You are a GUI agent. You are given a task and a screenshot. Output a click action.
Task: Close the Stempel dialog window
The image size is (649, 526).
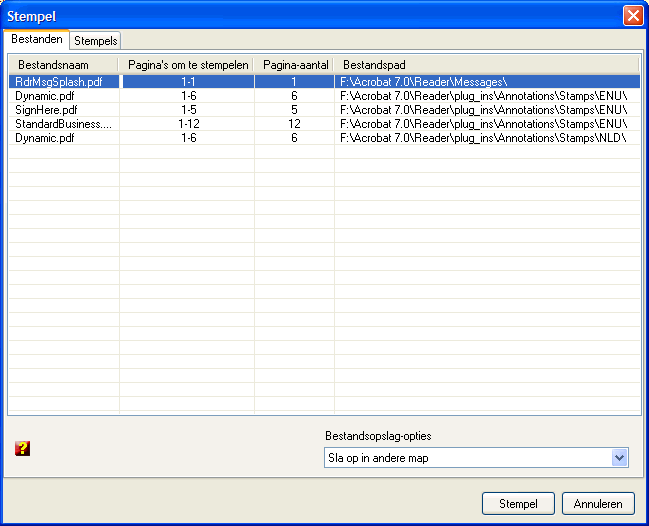click(x=632, y=16)
